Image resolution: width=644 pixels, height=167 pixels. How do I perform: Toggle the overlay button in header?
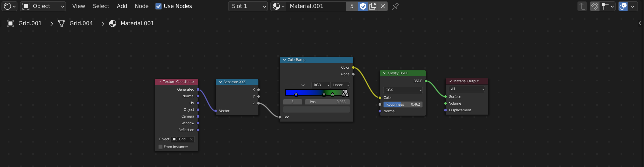pyautogui.click(x=623, y=6)
